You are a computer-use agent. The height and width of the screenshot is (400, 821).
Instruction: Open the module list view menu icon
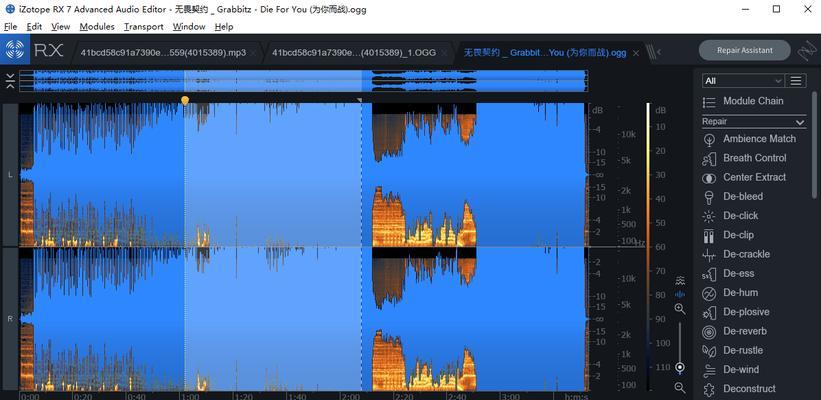(x=796, y=81)
